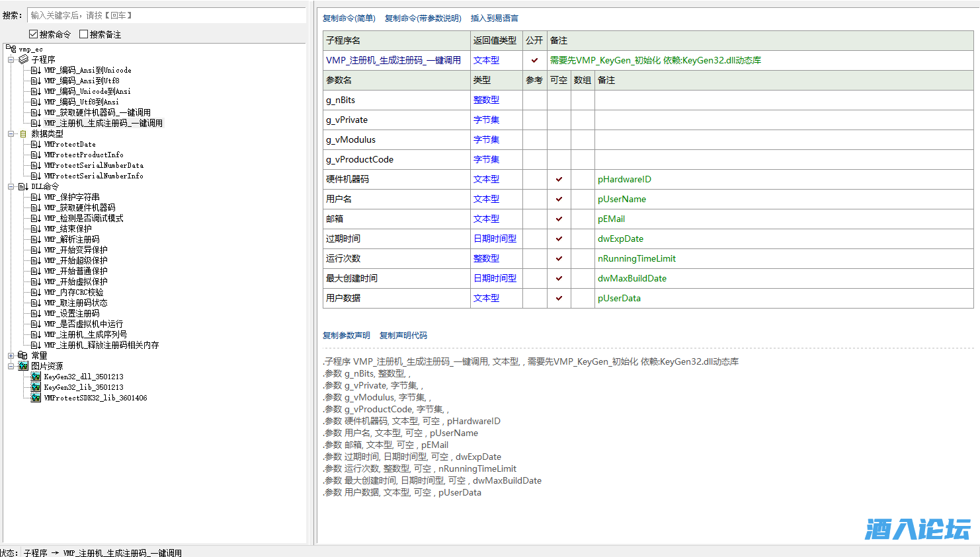Click the icon beside VMProtectDate
Viewport: 980px width, 557px height.
[36, 144]
